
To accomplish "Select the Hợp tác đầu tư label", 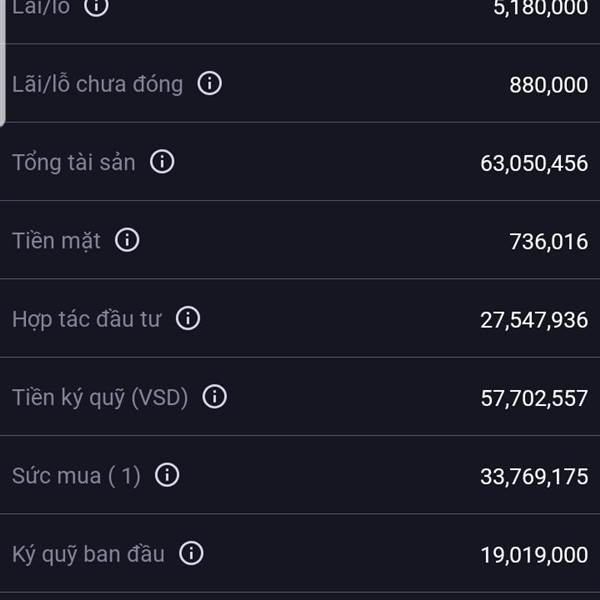I will [87, 320].
